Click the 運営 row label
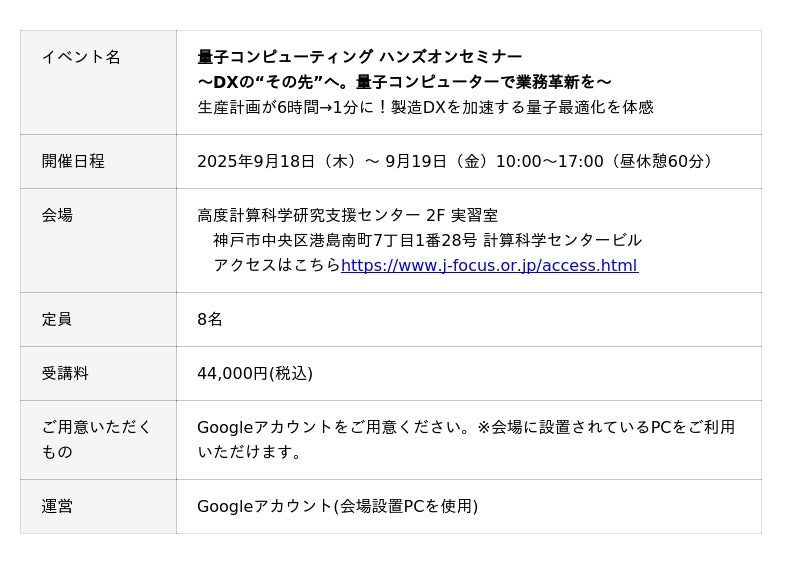800x564 pixels. point(57,507)
